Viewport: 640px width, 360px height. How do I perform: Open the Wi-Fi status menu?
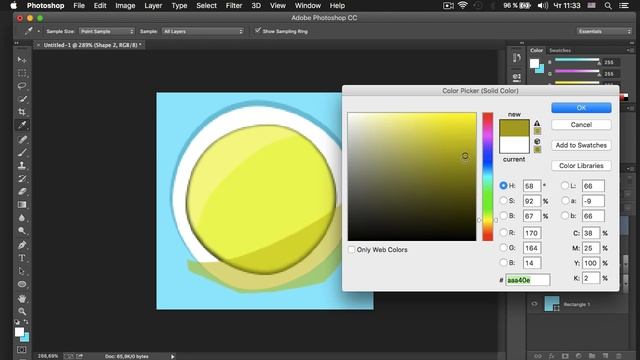tap(462, 5)
